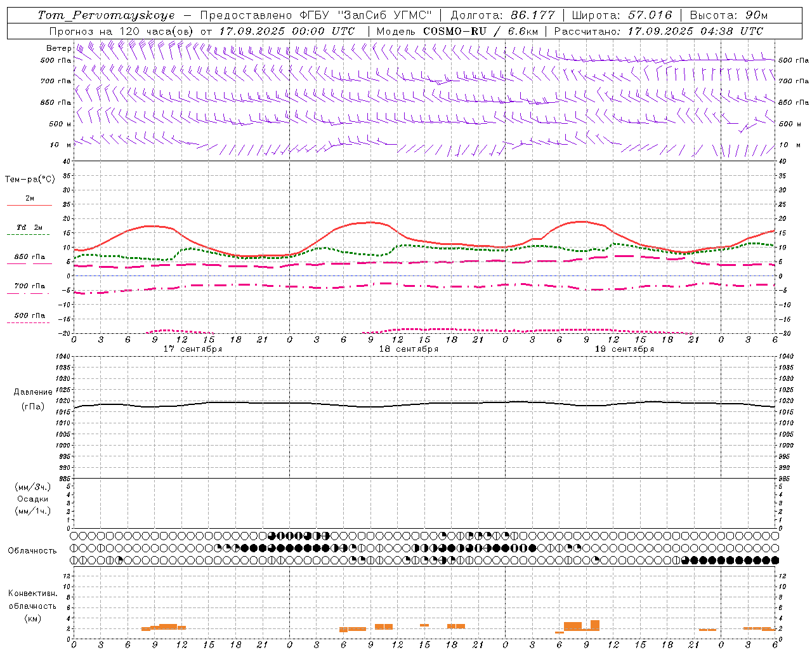
Task: Click the Tom_Pervomayskoye station title
Action: (106, 15)
